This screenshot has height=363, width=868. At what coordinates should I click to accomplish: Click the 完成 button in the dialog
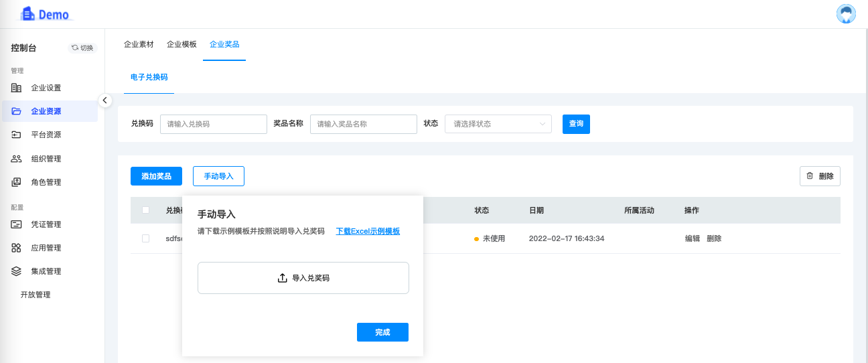pos(382,332)
